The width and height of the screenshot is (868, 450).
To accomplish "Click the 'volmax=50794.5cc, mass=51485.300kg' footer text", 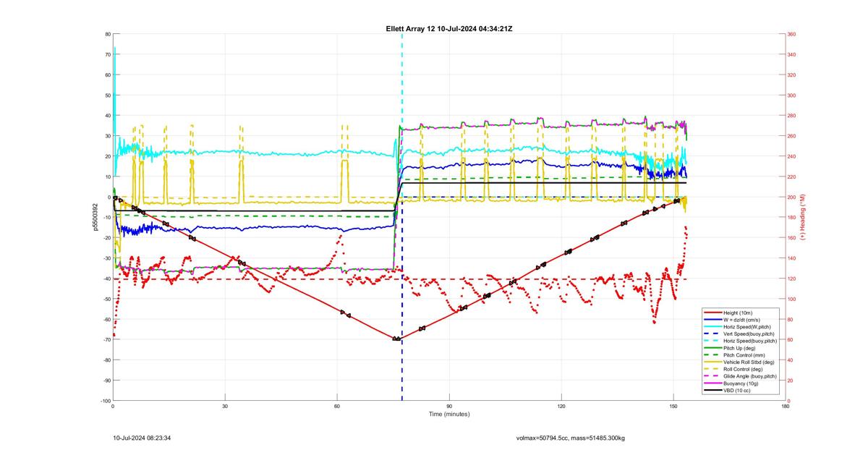I will click(x=571, y=438).
